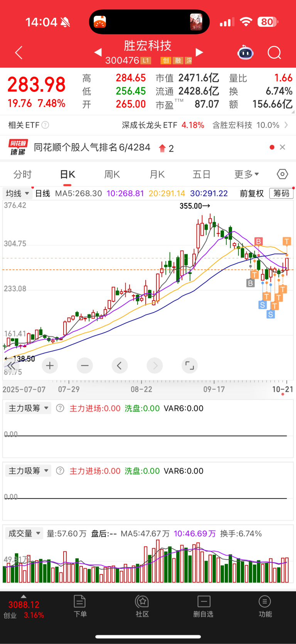Image resolution: width=296 pixels, height=644 pixels.
Task: Collapse the chart toolbar with double arrows
Action: pos(11,365)
